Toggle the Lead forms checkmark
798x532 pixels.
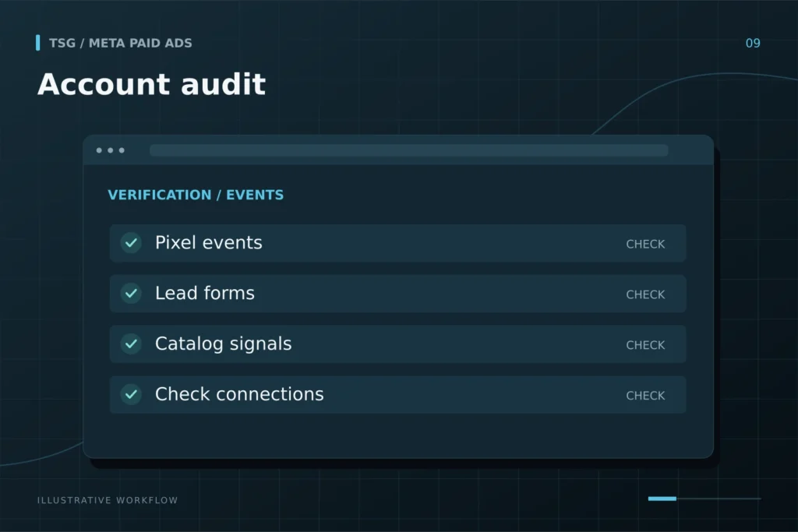(x=131, y=294)
